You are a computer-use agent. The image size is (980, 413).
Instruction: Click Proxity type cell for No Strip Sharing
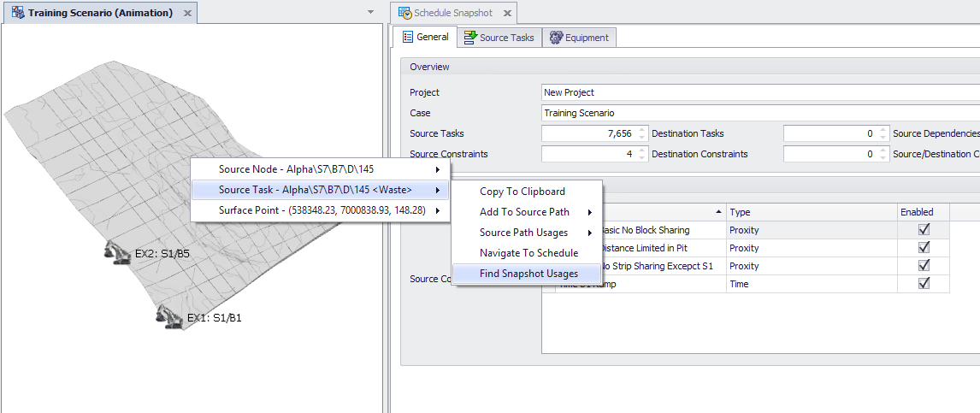(812, 266)
